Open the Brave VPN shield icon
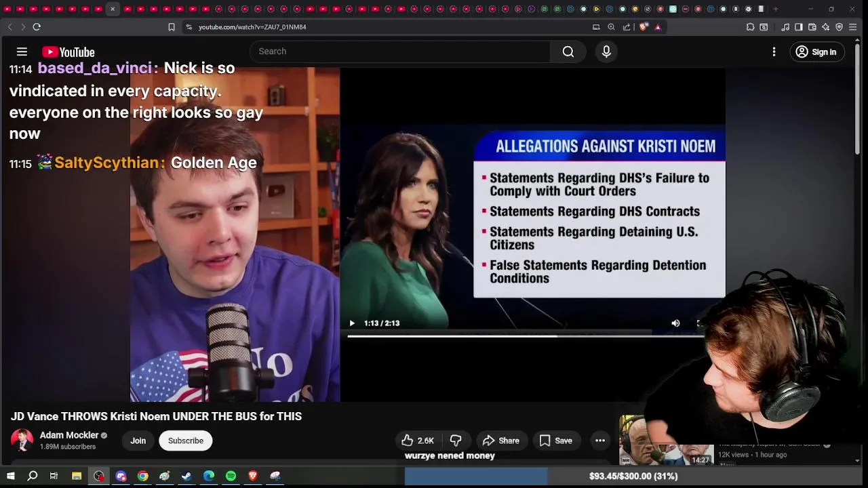 839,27
